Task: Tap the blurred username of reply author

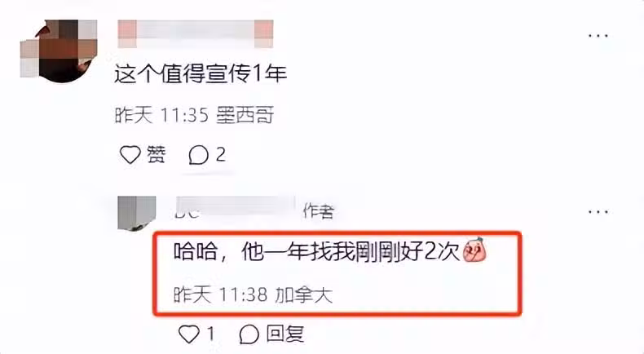Action: point(234,208)
